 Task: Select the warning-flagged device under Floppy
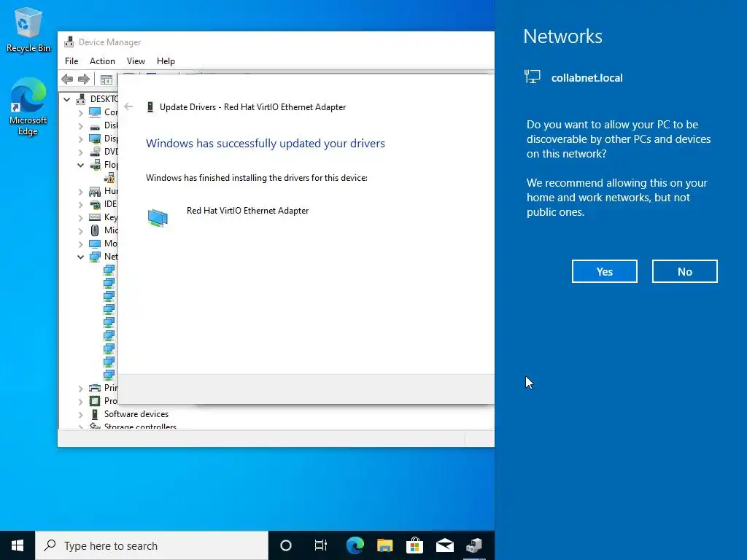[x=109, y=178]
